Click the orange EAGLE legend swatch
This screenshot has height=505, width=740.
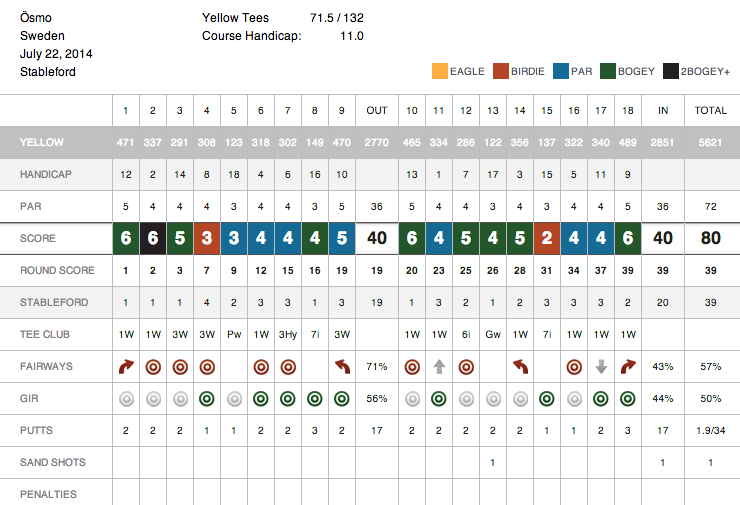point(440,71)
